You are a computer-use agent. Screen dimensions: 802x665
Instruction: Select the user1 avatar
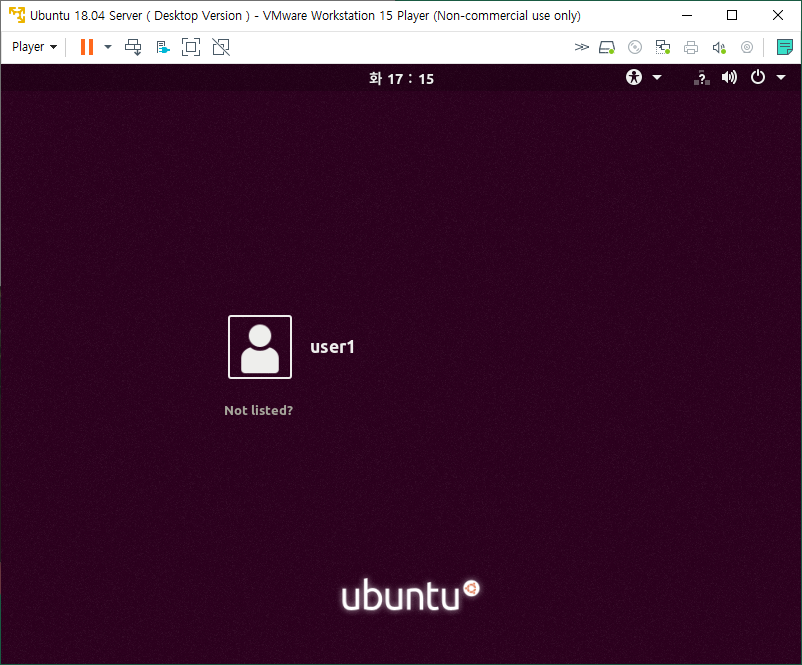(260, 347)
